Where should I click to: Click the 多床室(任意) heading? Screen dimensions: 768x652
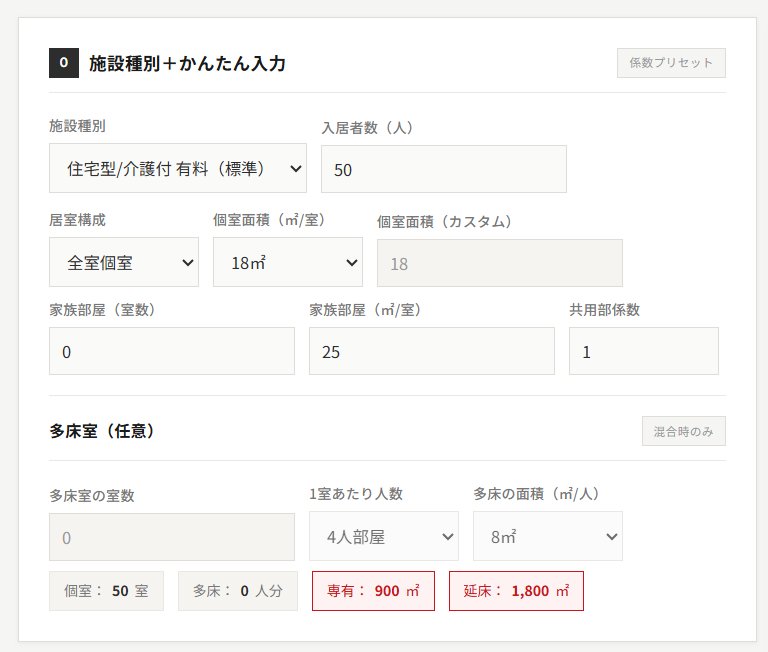(x=102, y=431)
